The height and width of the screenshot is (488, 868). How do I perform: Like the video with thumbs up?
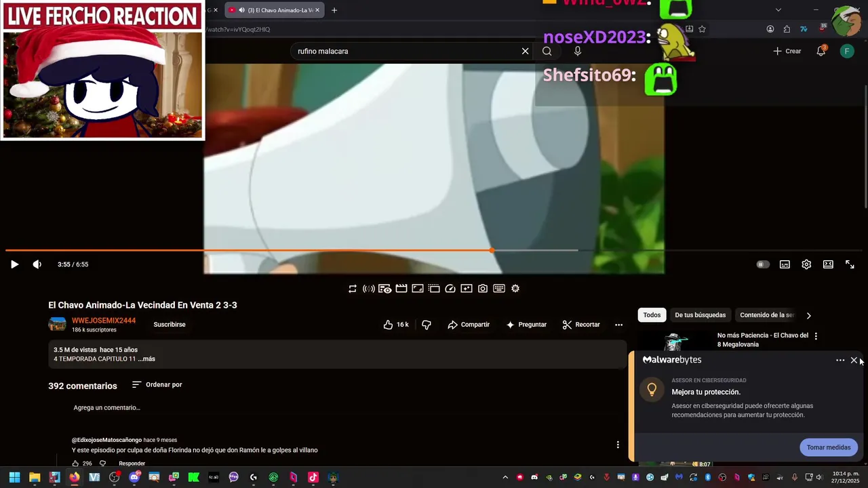[396, 325]
